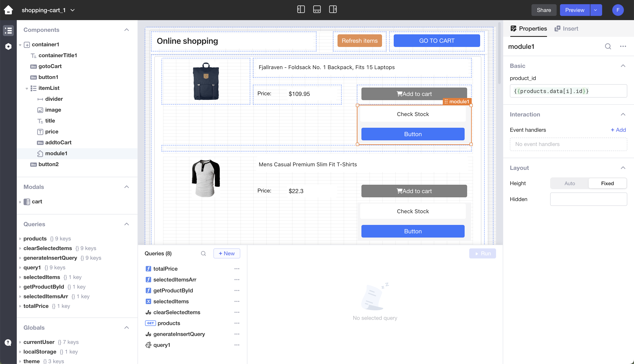Expand the cart modal tree item
Screen dimensions: 634x364
point(20,202)
